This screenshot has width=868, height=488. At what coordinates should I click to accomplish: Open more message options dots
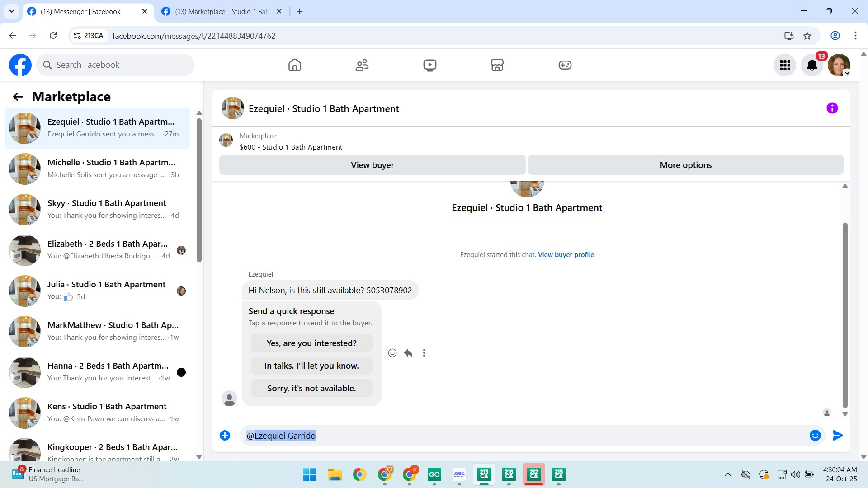pyautogui.click(x=424, y=353)
